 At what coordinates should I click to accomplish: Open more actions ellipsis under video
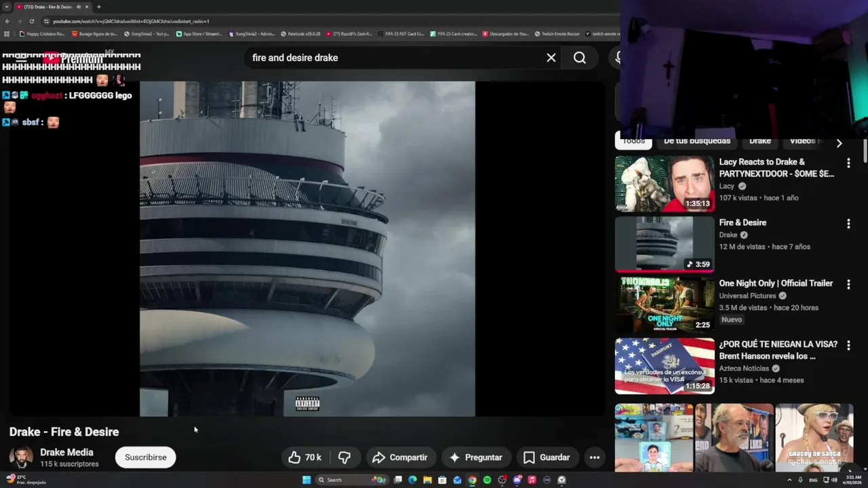pyautogui.click(x=595, y=457)
